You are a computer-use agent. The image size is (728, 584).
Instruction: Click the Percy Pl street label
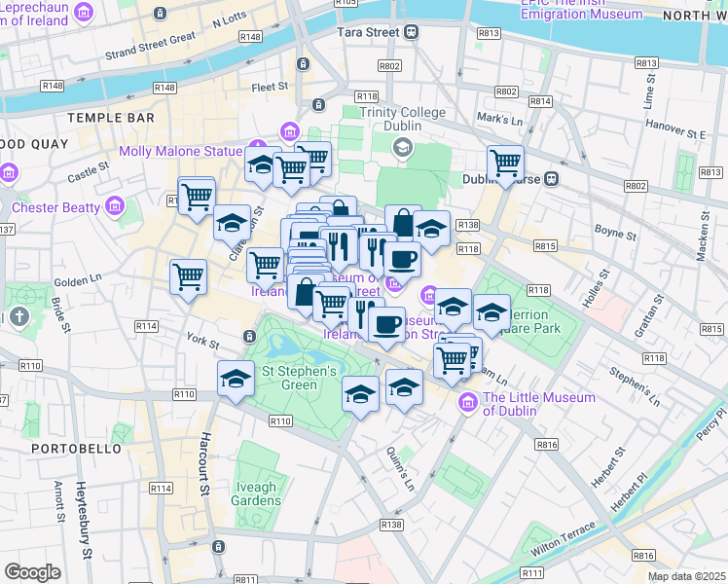point(711,423)
